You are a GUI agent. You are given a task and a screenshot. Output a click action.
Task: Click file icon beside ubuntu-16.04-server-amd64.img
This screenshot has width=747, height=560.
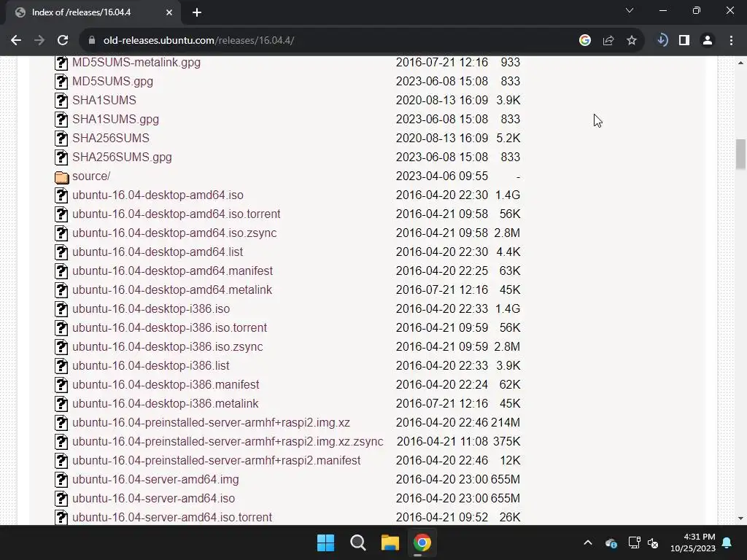61,480
